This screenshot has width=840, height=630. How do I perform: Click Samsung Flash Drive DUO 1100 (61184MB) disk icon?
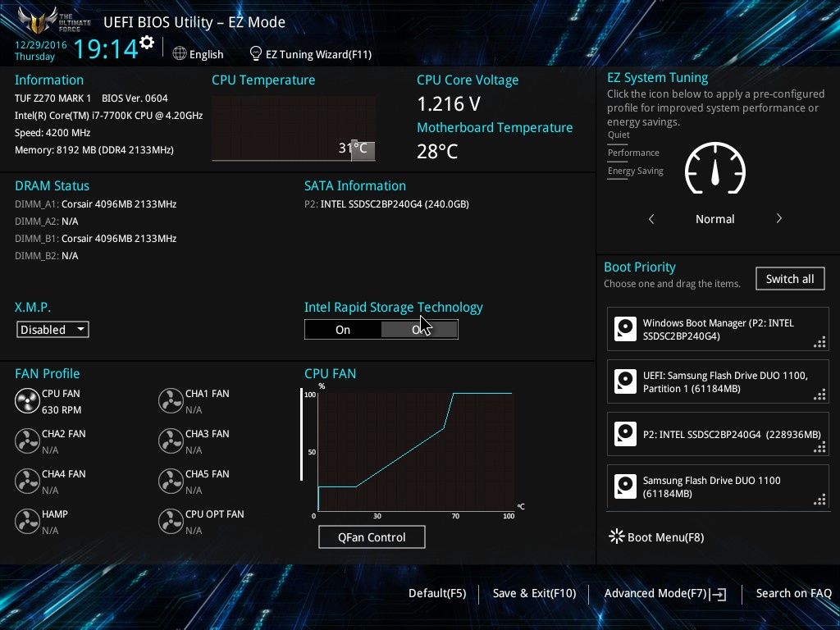point(625,486)
